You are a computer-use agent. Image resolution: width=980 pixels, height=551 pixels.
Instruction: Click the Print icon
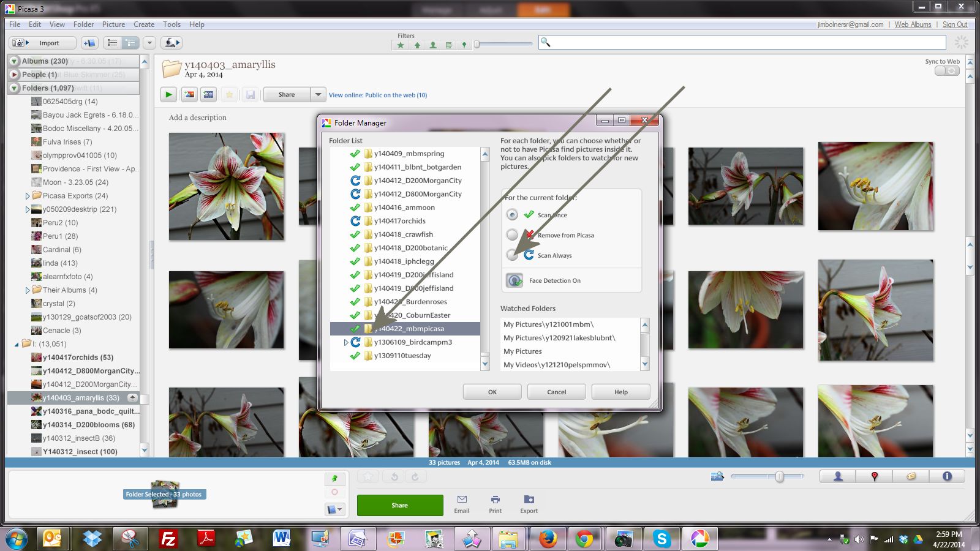(495, 504)
